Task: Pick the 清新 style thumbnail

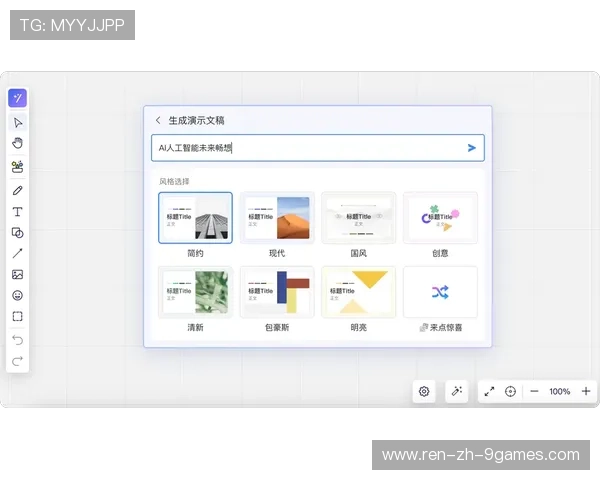Action: pyautogui.click(x=195, y=292)
